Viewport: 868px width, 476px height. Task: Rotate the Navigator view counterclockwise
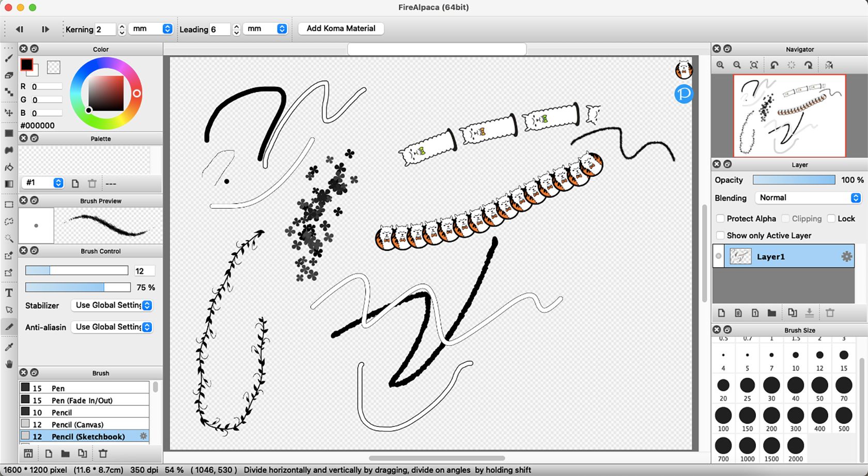coord(773,65)
